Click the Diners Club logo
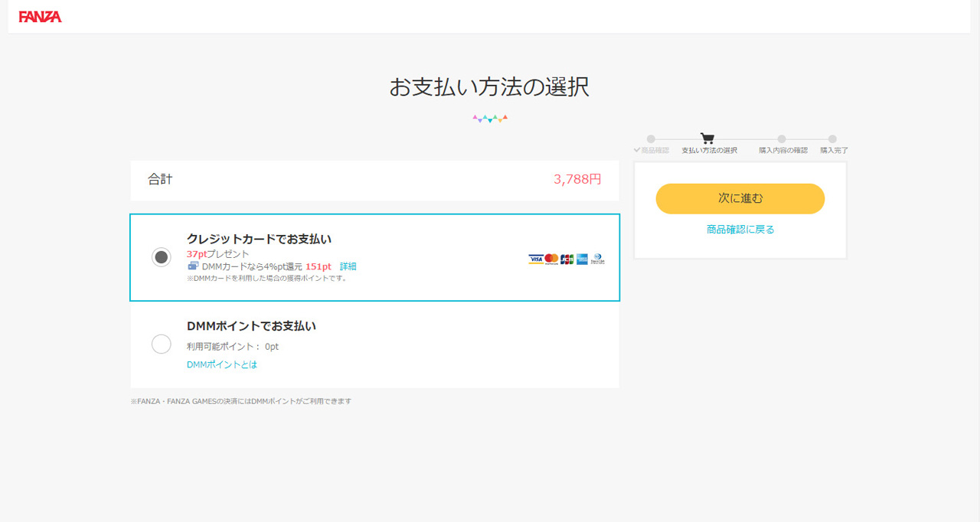 598,259
